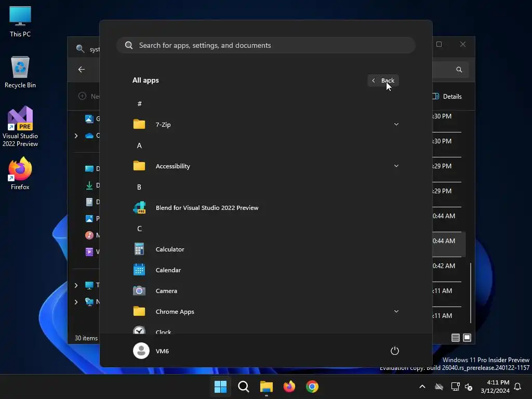Expand the 7-Zip folder chevron

[x=396, y=124]
